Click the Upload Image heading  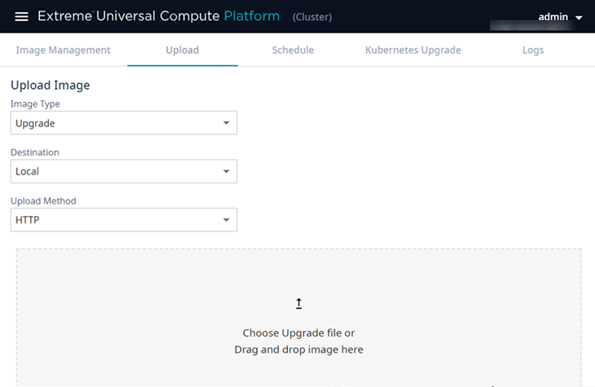coord(50,85)
